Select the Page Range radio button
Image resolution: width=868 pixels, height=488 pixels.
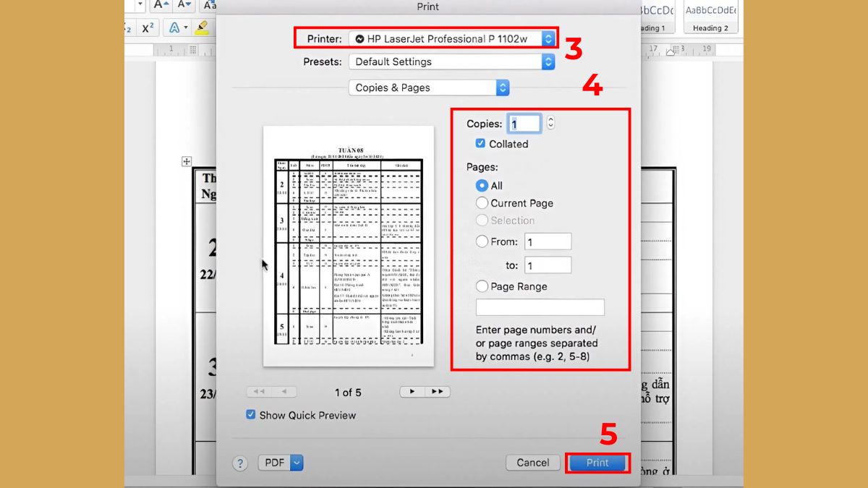482,286
